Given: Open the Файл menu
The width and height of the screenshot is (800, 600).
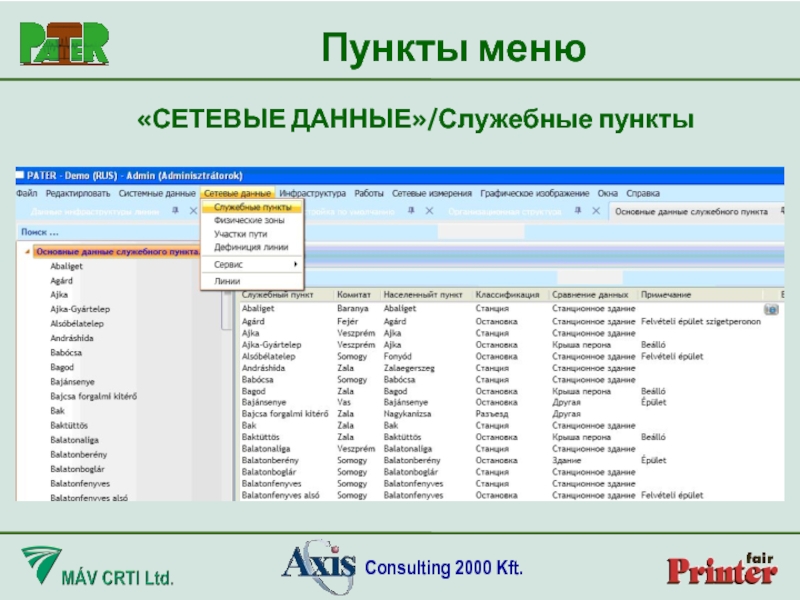Looking at the screenshot, I should [x=27, y=193].
